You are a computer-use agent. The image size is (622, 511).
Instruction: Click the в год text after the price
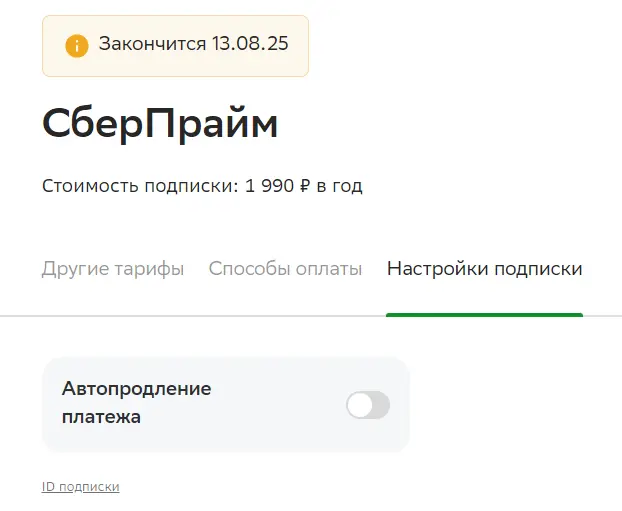pos(339,186)
